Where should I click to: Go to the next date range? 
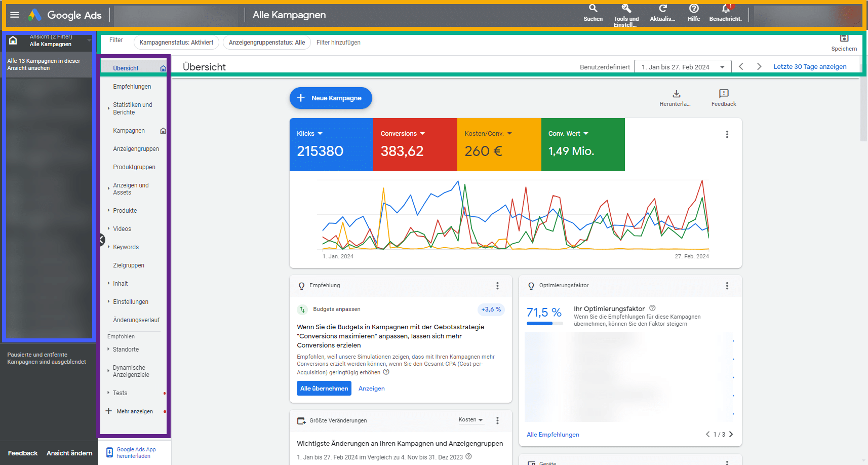759,67
